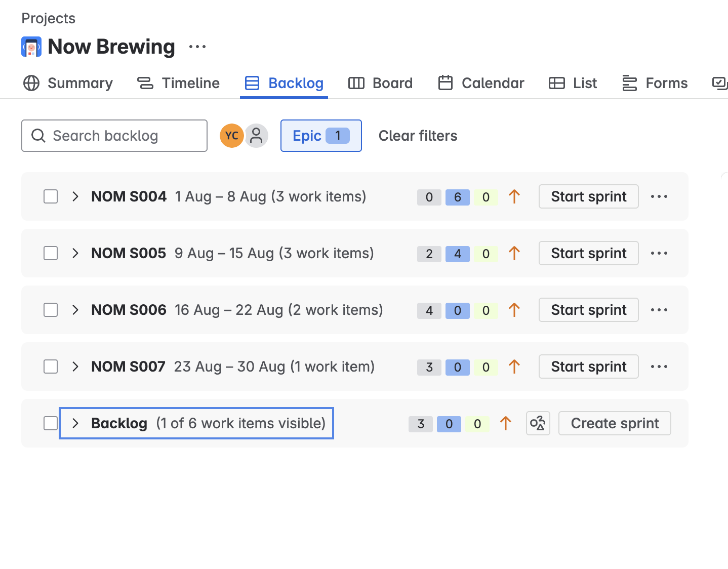
Task: Switch to the Timeline tab
Action: coord(179,83)
